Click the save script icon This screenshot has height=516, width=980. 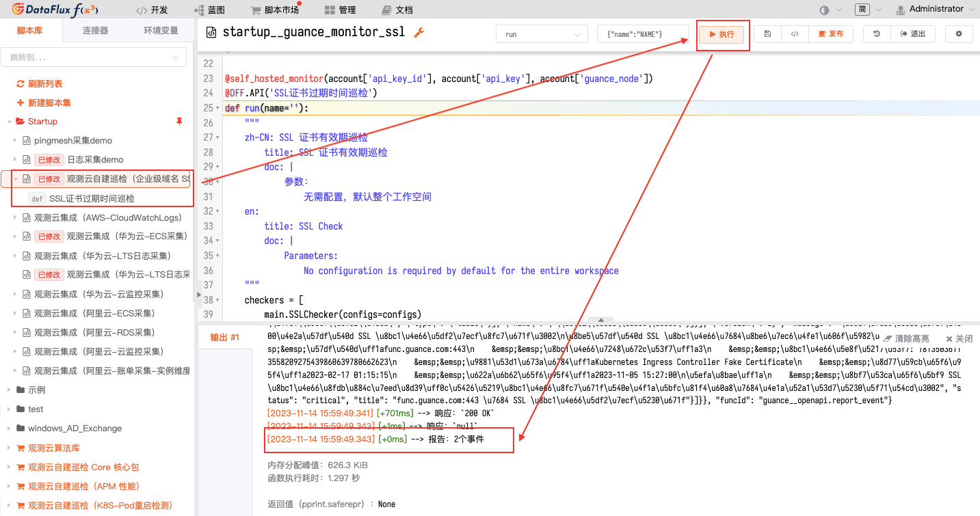pos(767,33)
